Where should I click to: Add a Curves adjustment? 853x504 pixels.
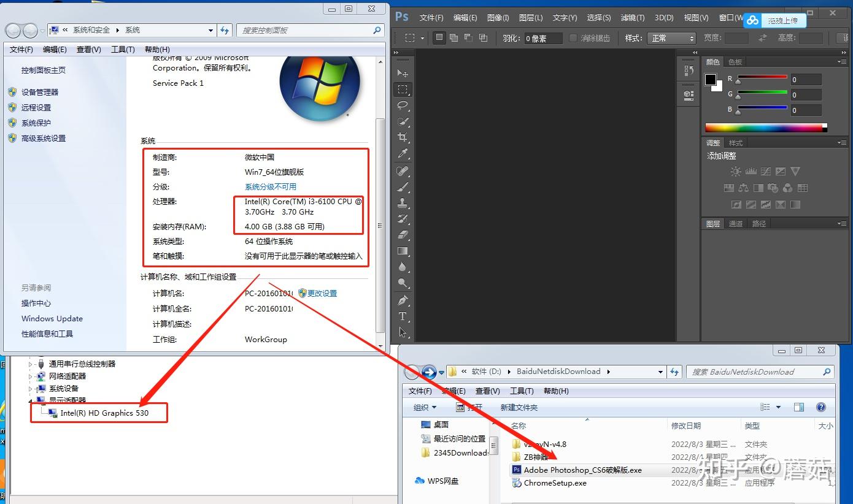[x=765, y=172]
